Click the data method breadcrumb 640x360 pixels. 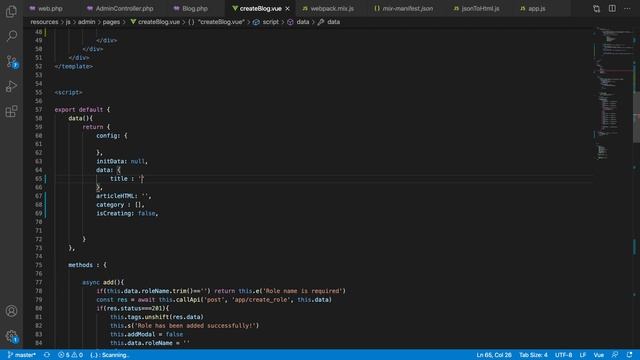click(x=298, y=22)
